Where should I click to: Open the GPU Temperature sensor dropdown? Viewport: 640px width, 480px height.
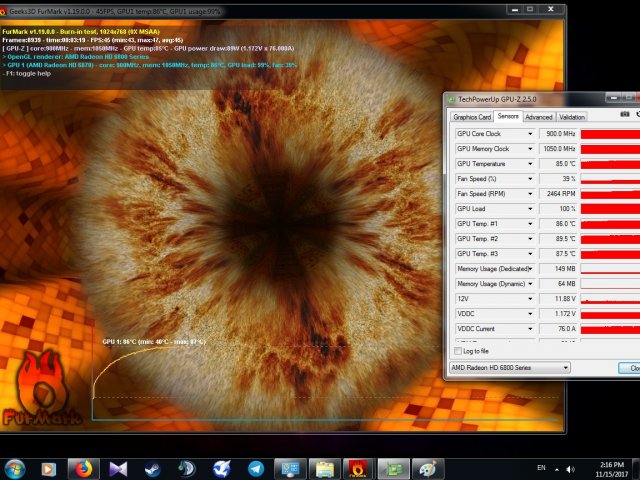click(529, 163)
